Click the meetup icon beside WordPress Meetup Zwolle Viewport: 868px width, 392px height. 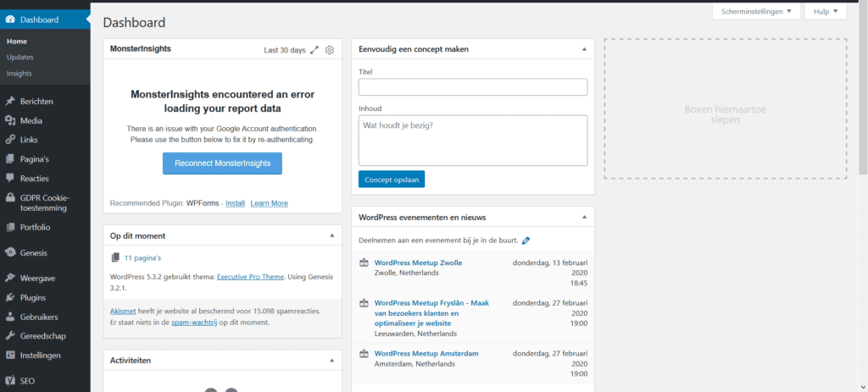[364, 262]
